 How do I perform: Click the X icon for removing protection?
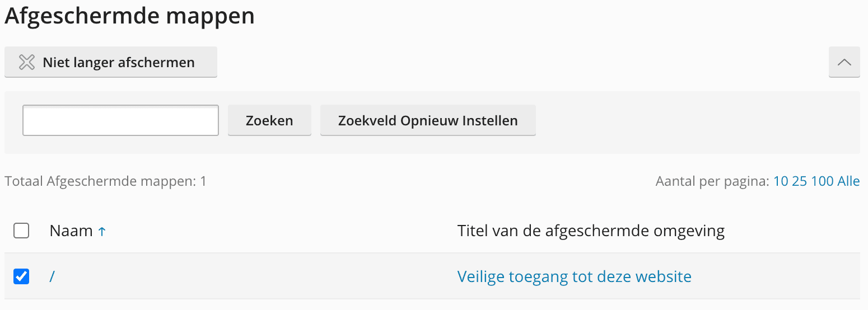coord(27,62)
